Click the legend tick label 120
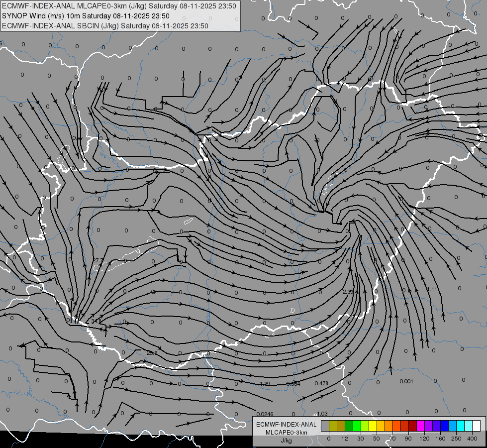The width and height of the screenshot is (487, 448). 424,439
